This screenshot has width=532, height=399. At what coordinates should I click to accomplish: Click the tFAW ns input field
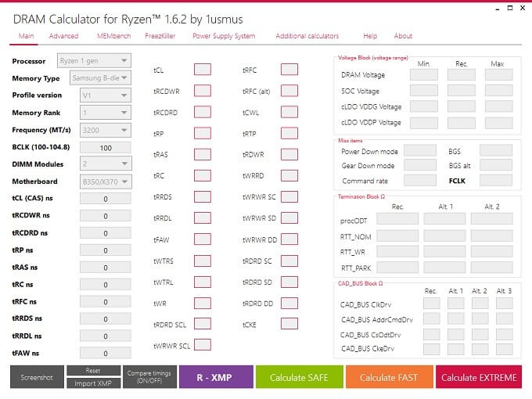coord(106,353)
